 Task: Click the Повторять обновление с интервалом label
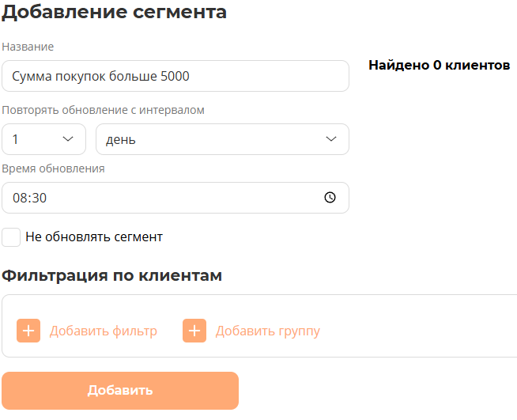click(x=103, y=110)
